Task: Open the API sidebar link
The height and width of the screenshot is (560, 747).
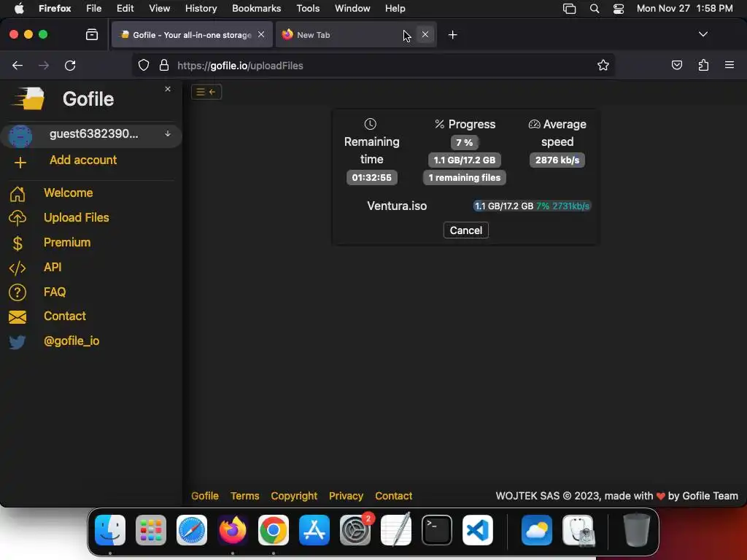Action: point(53,267)
